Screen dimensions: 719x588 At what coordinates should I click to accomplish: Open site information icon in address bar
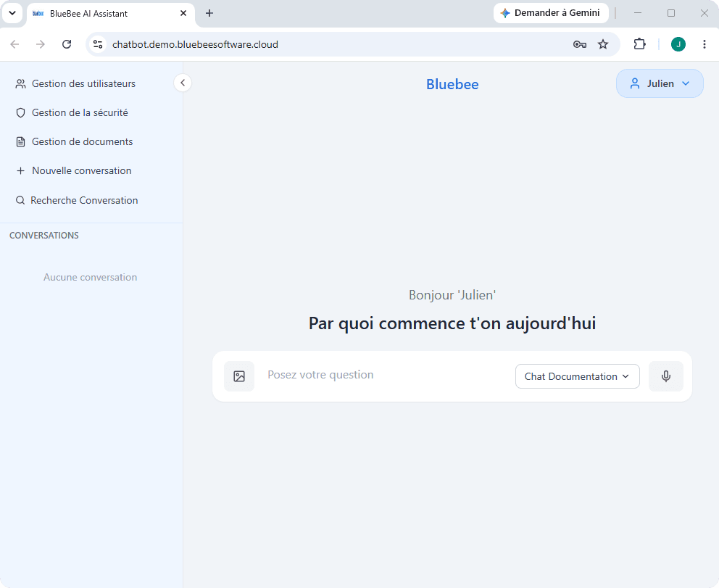pyautogui.click(x=98, y=44)
